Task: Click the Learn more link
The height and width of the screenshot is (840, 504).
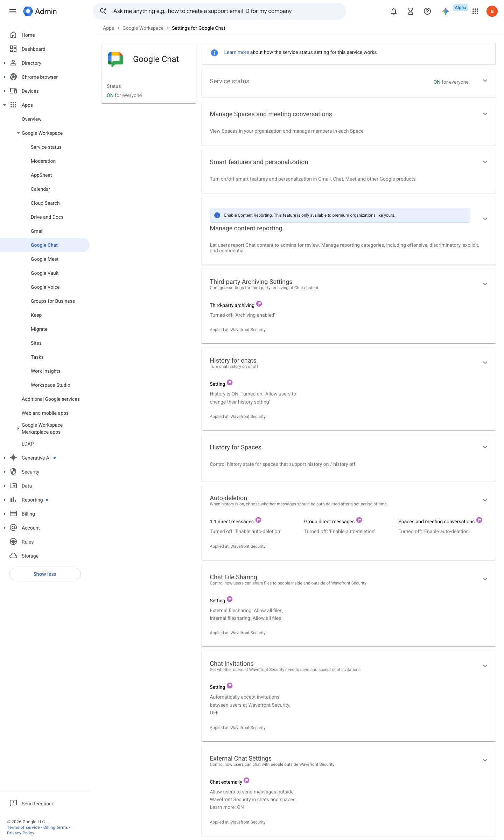Action: pos(237,52)
